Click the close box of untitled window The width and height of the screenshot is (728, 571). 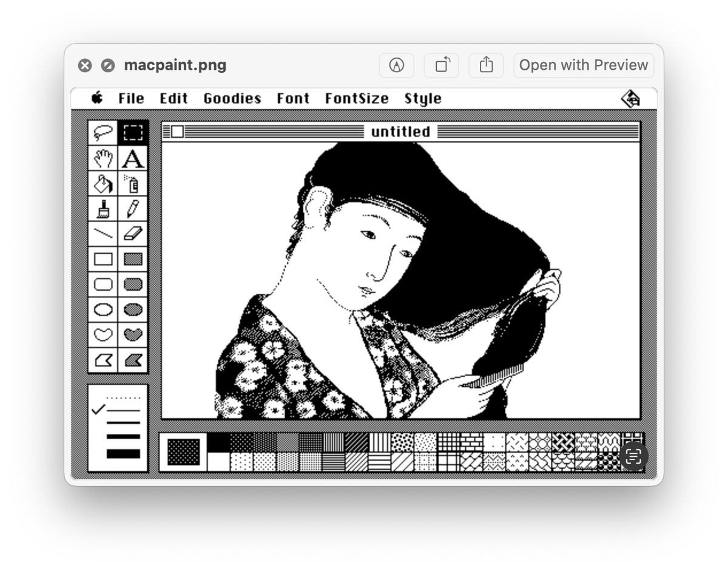tap(177, 132)
